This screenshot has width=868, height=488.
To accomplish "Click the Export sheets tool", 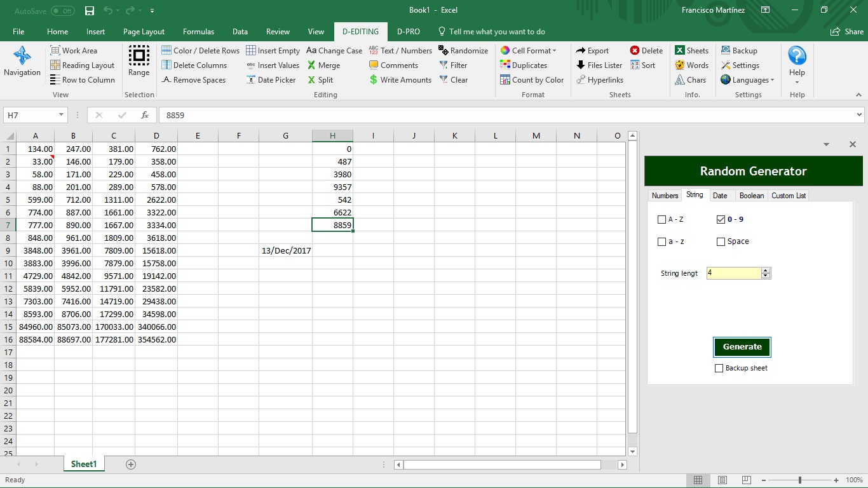I will [x=592, y=51].
